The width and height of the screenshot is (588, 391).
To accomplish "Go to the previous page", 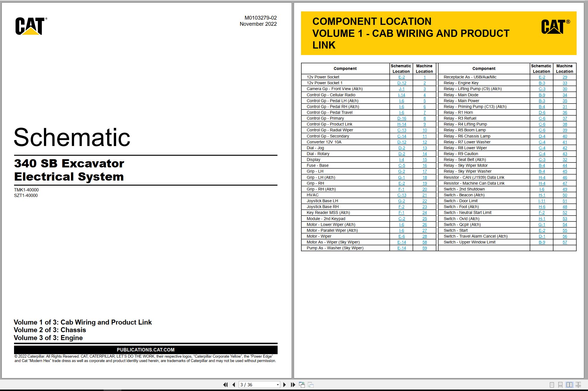I will (233, 385).
